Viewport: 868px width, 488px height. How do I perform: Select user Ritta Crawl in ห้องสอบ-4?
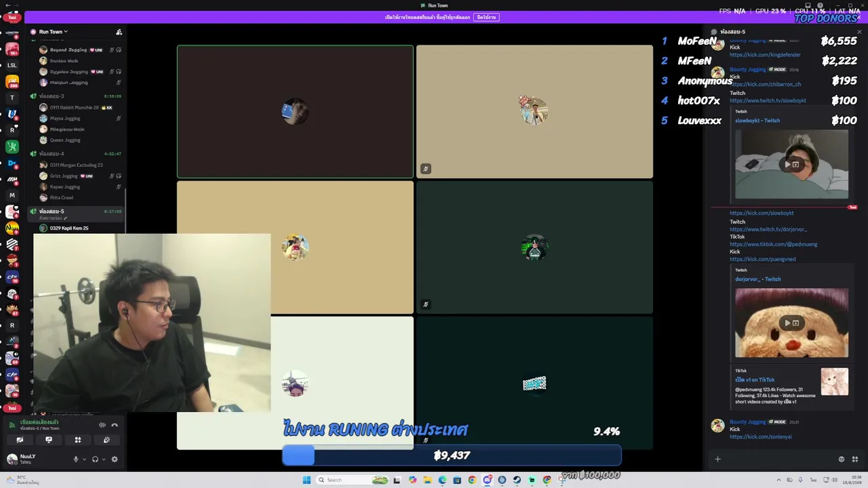[x=61, y=198]
